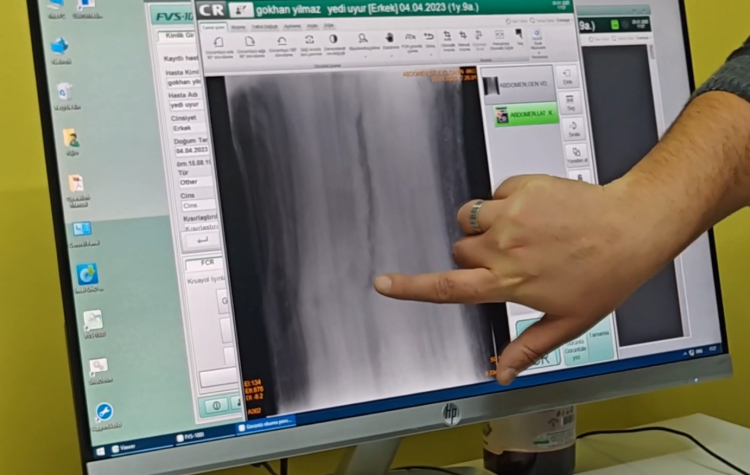The width and height of the screenshot is (750, 475).
Task: Click the rotate 180° icon
Action: point(280,41)
